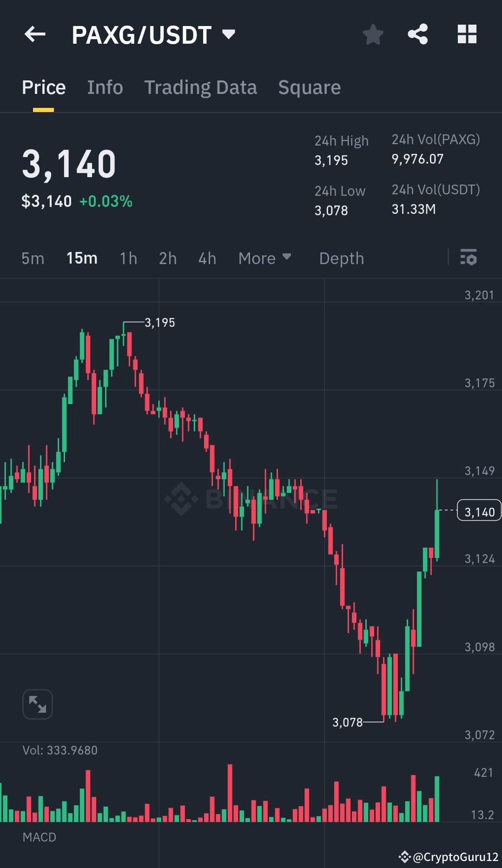Tap the current price label 3,140
Viewport: 502px width, 868px height.
point(479,511)
